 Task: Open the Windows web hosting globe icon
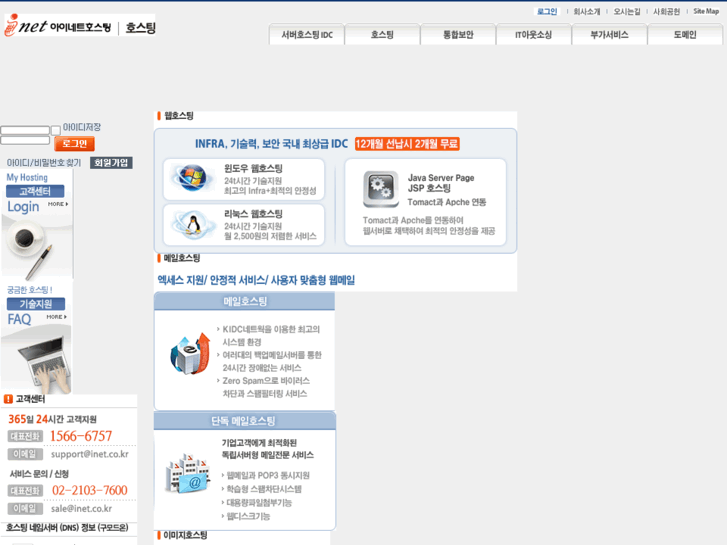(193, 178)
